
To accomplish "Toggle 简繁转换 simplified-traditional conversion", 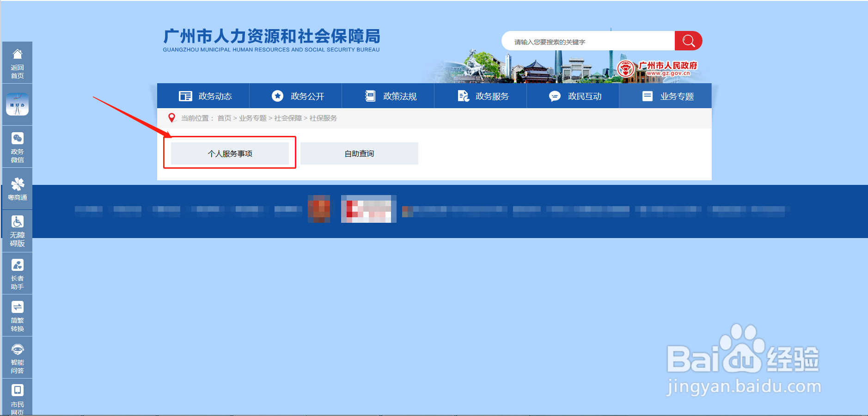I will tap(17, 315).
